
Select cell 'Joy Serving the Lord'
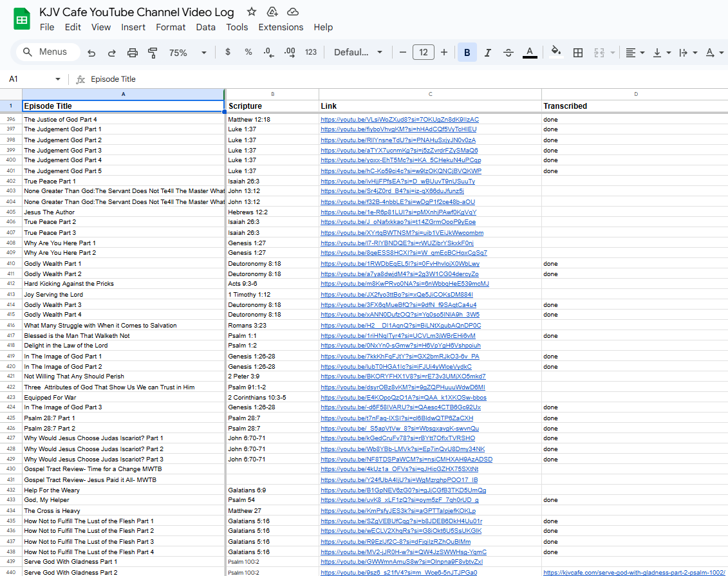123,294
